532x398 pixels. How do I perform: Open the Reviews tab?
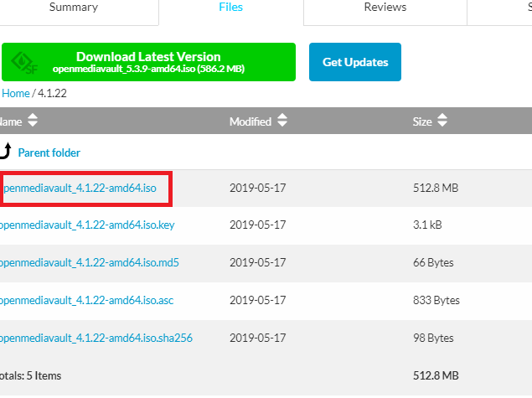click(385, 8)
